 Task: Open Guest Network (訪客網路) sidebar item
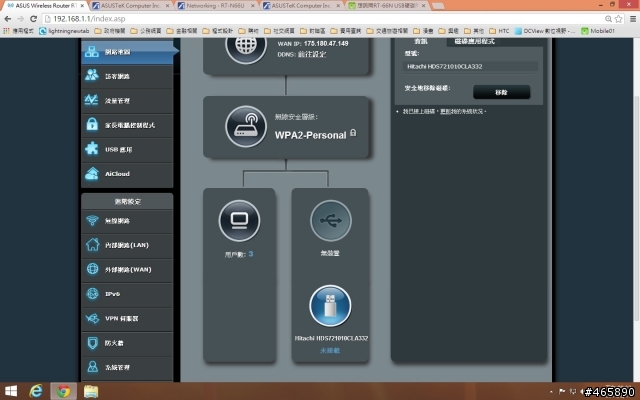coord(127,76)
